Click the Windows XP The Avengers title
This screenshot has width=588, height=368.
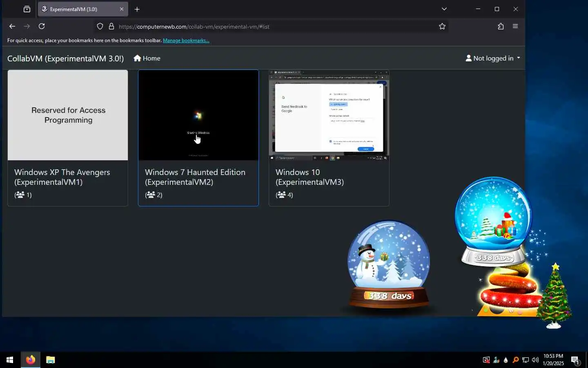[x=62, y=177]
